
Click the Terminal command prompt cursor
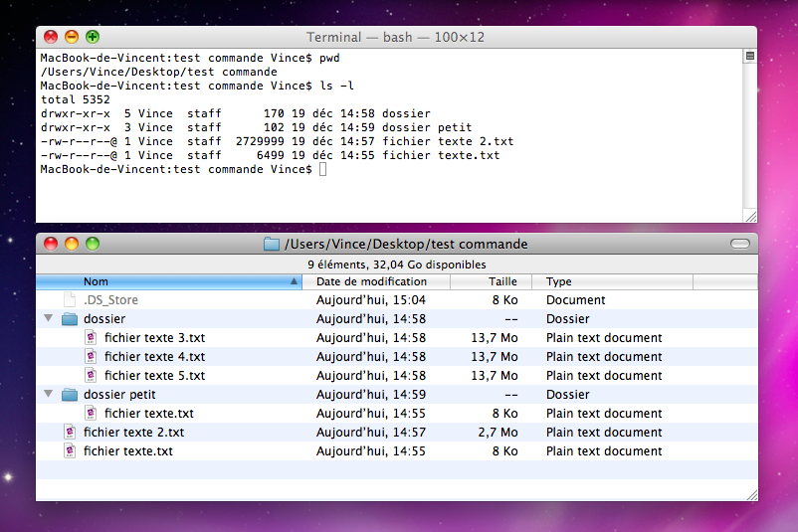(322, 170)
